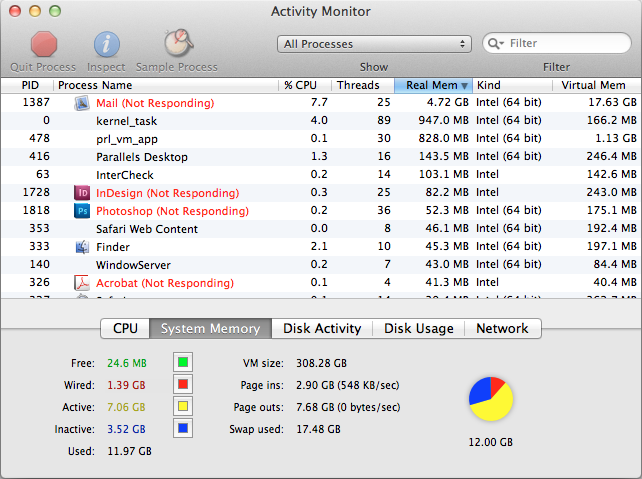Screen dimensions: 642x479
Task: Select the kernel_task process row
Action: coord(321,121)
